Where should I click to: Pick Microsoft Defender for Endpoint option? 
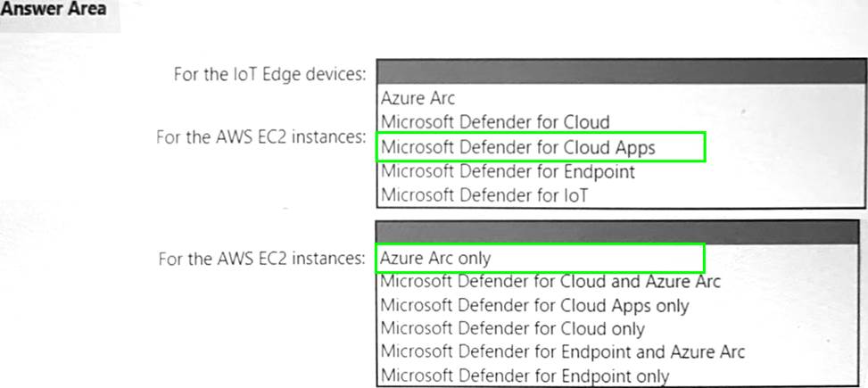pos(508,171)
